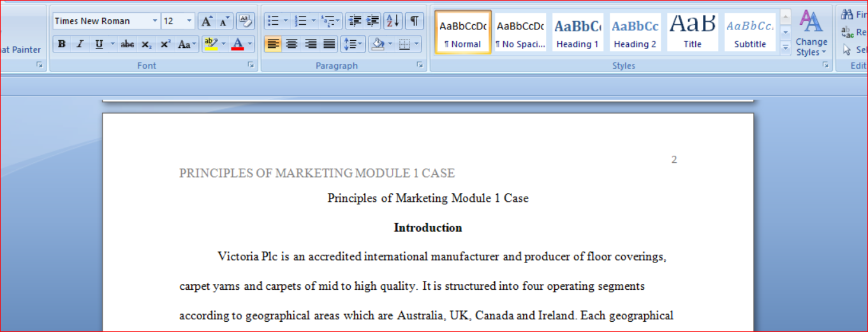
Task: Expand borders dropdown arrow
Action: (x=417, y=44)
